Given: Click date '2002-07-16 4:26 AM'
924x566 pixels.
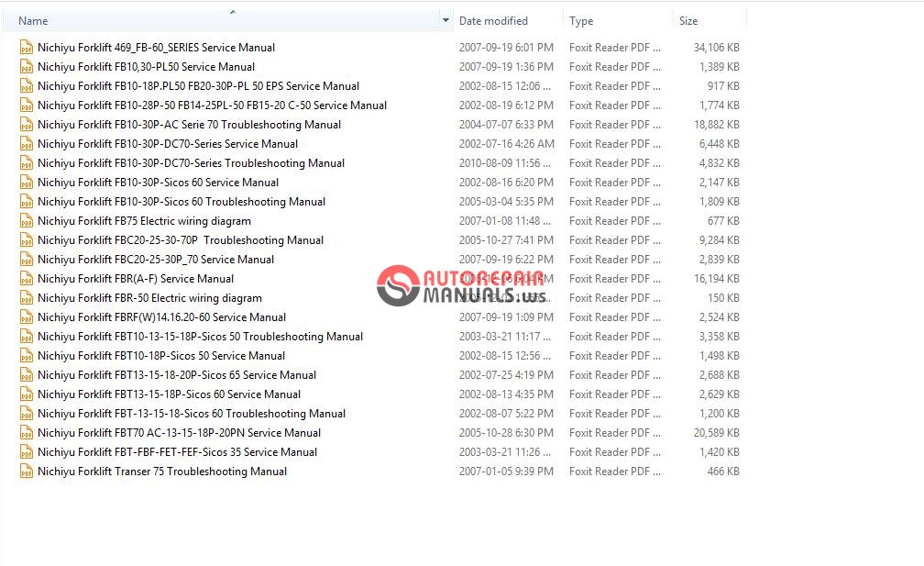Looking at the screenshot, I should [506, 144].
